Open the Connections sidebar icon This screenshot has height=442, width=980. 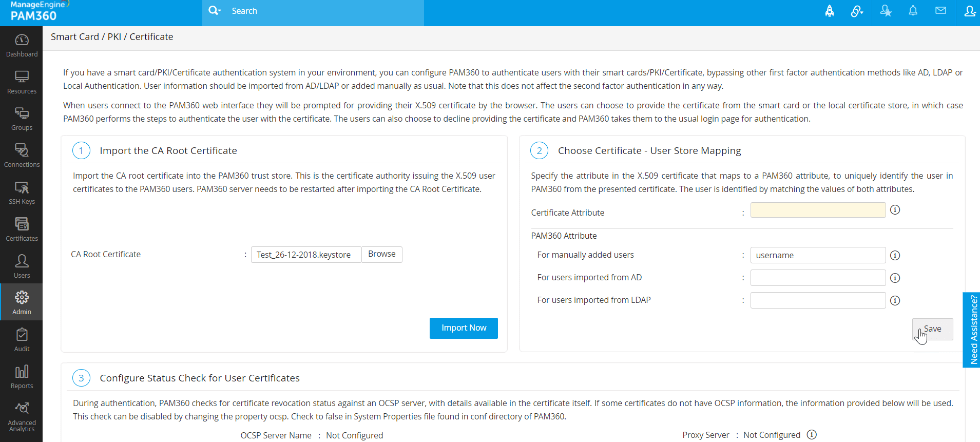pos(22,156)
